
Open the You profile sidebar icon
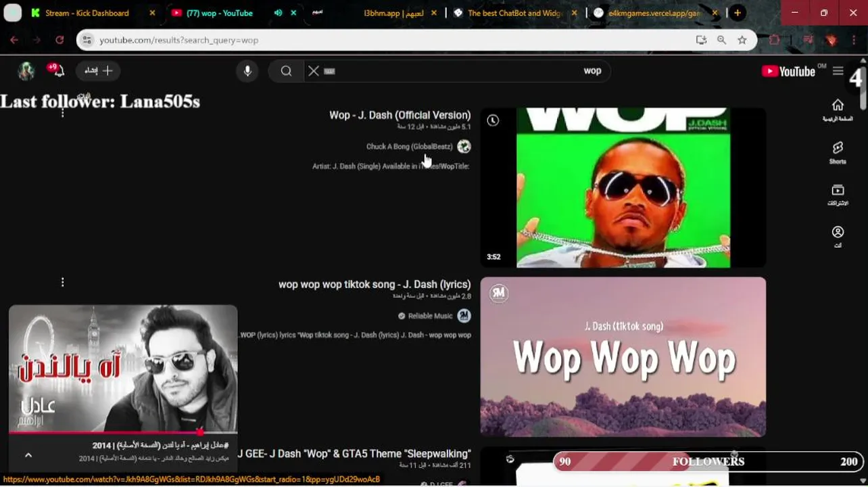(838, 236)
